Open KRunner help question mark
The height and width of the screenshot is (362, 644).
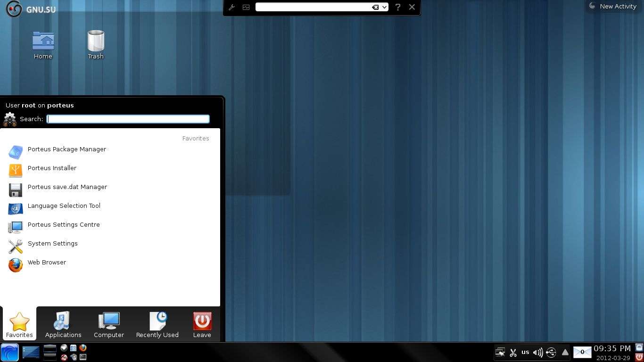click(x=398, y=7)
